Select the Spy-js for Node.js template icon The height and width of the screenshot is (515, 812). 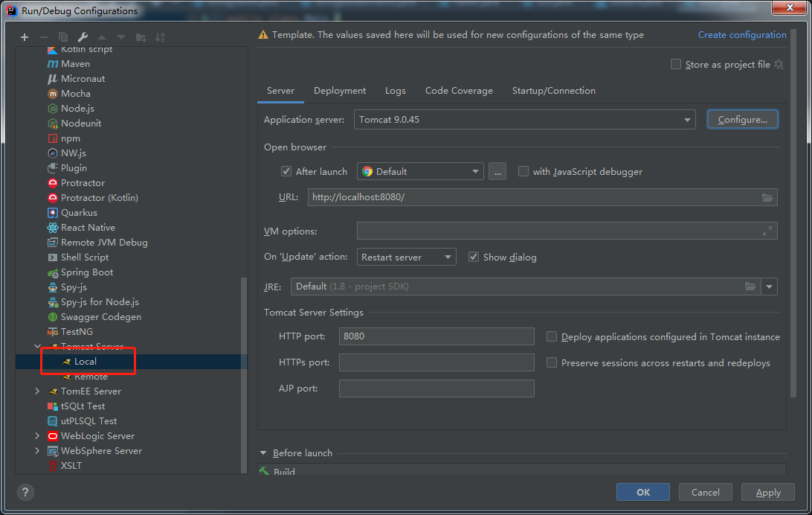pos(52,302)
